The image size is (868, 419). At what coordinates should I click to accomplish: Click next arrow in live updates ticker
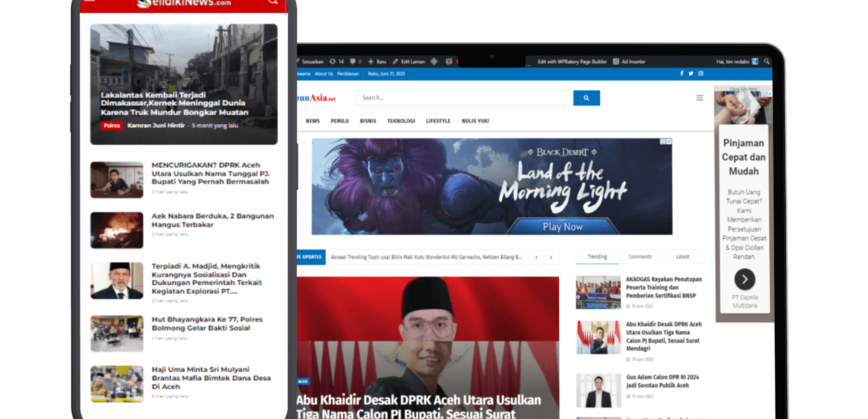coord(550,257)
